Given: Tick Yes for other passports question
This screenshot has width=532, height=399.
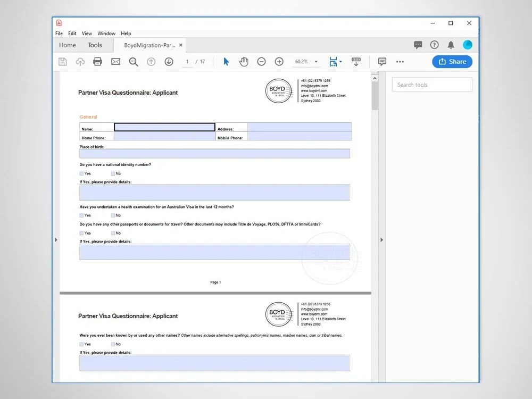Looking at the screenshot, I should pyautogui.click(x=81, y=233).
